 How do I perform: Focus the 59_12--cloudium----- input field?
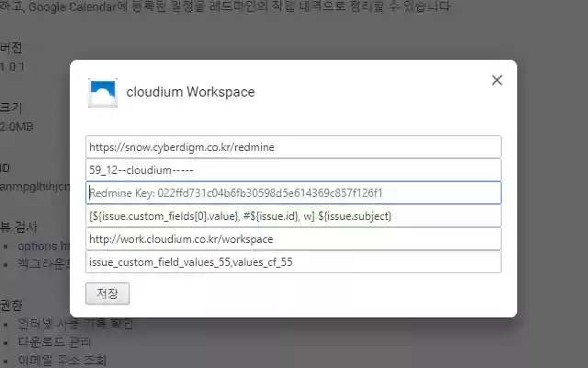click(293, 169)
